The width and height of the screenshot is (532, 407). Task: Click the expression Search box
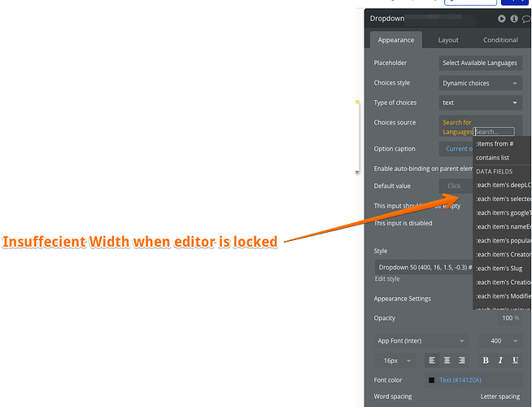click(x=495, y=132)
